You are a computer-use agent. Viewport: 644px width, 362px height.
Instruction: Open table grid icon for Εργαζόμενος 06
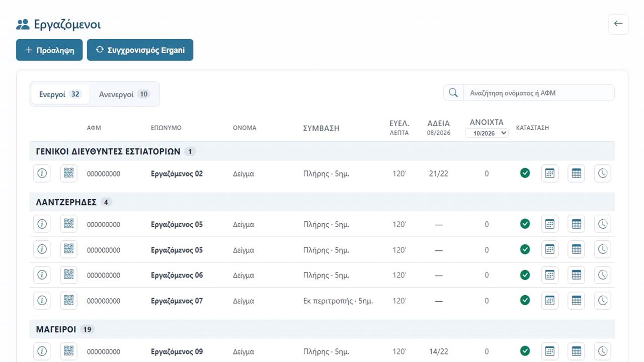[577, 275]
